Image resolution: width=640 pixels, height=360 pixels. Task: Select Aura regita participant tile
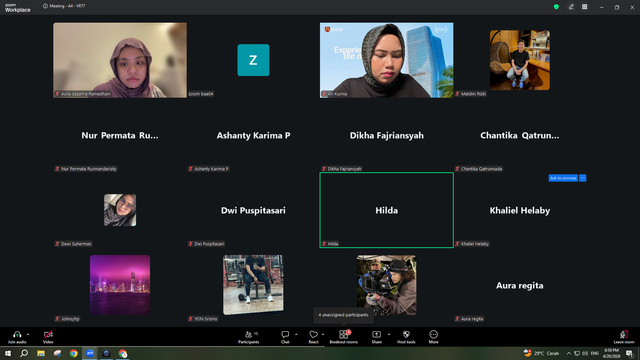(x=520, y=285)
